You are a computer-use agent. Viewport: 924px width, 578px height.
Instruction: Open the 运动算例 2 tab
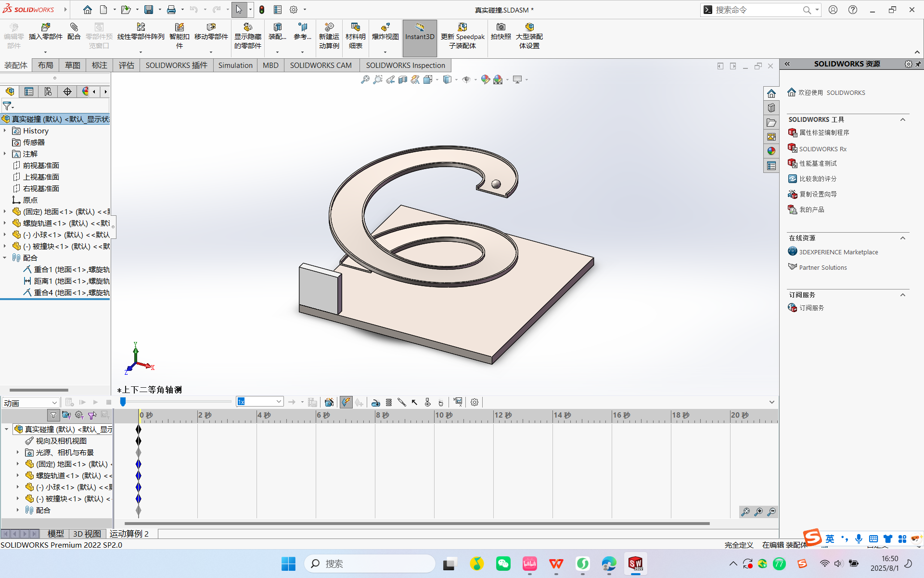click(128, 534)
